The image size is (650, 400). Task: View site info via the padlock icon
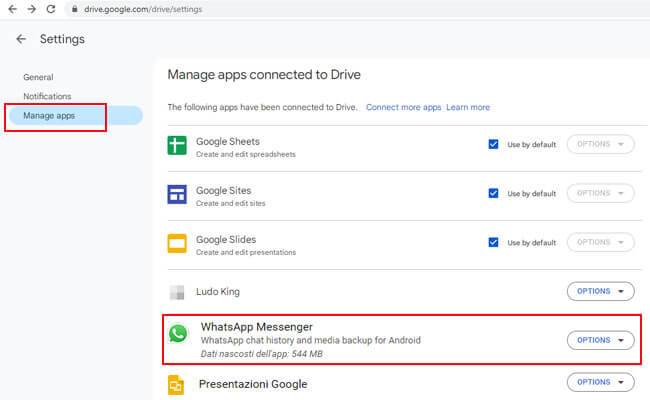click(75, 9)
